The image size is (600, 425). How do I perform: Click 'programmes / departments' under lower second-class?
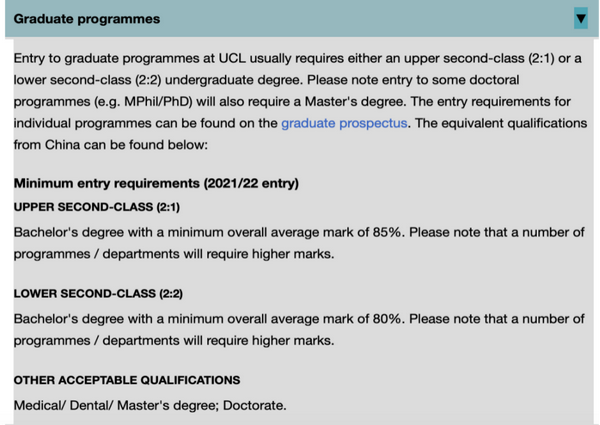tap(96, 340)
